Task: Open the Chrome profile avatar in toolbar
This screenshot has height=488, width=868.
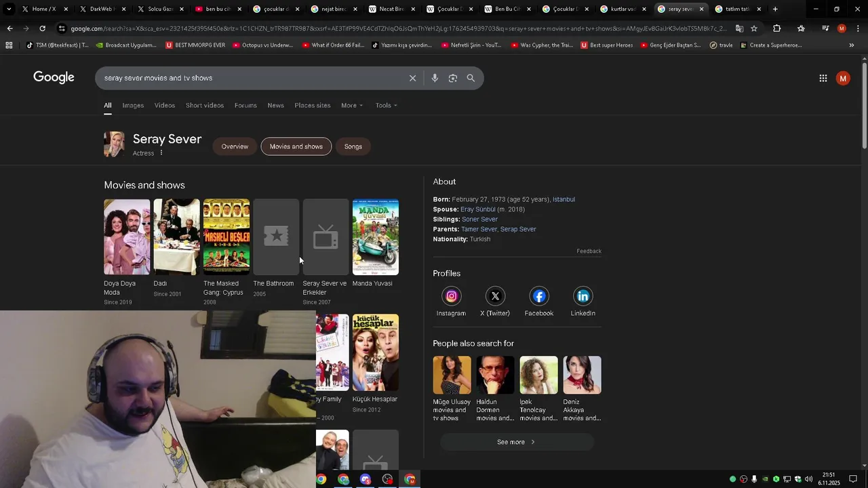Action: coord(842,28)
